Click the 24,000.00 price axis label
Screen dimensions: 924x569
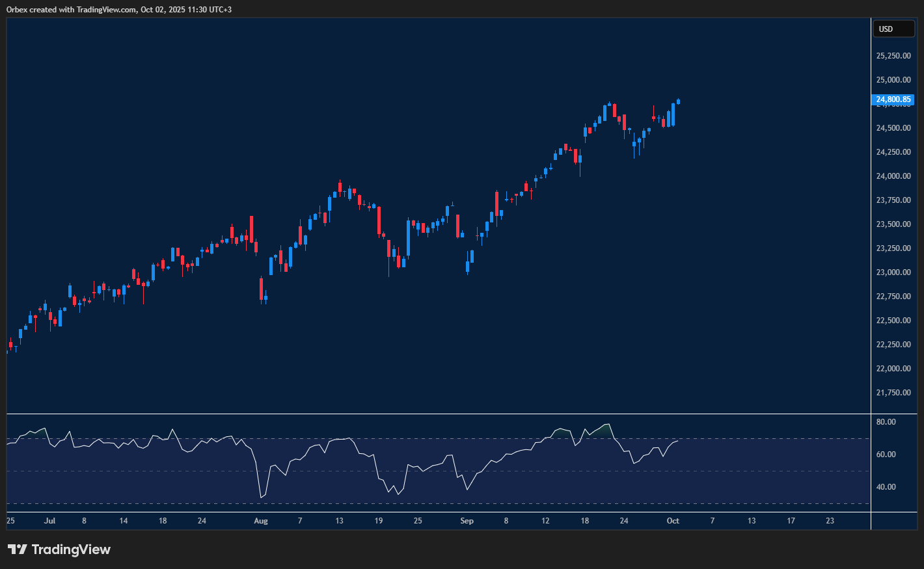point(893,176)
